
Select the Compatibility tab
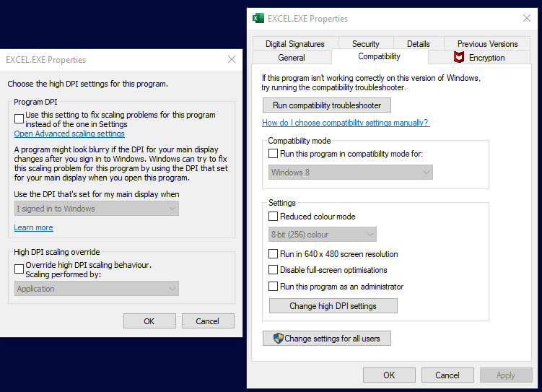pyautogui.click(x=379, y=56)
